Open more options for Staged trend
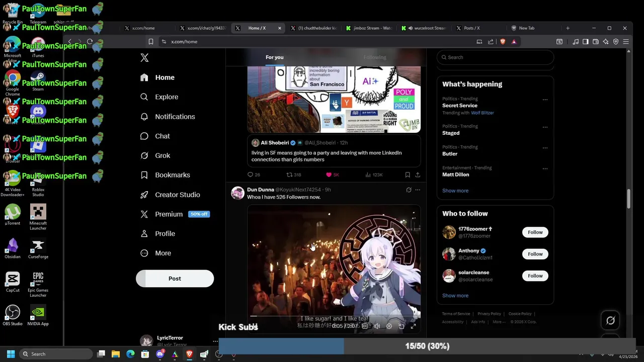 (x=545, y=127)
